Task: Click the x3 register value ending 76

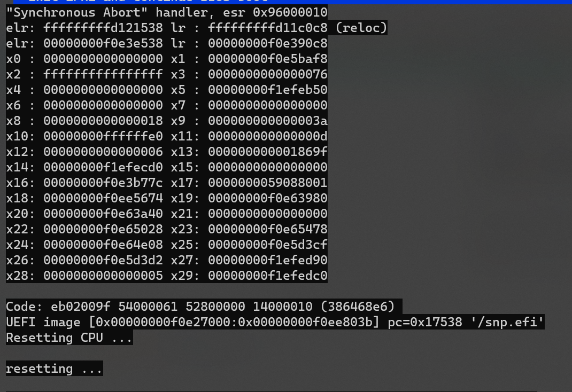Action: coord(267,74)
